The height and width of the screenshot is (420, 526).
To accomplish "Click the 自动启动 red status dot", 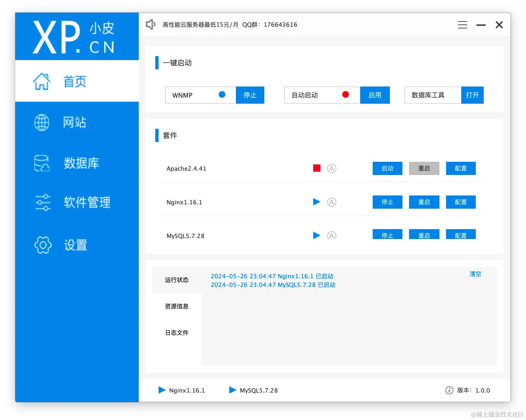I will 346,95.
